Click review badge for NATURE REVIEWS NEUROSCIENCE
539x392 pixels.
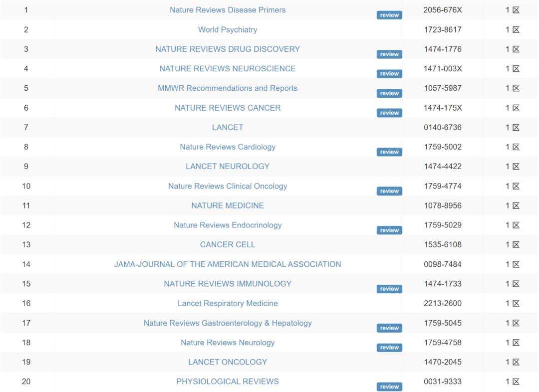[x=389, y=74]
